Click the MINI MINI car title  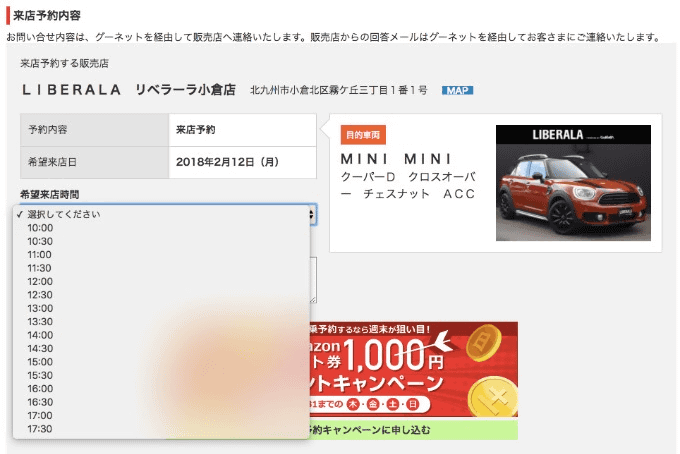coord(396,159)
